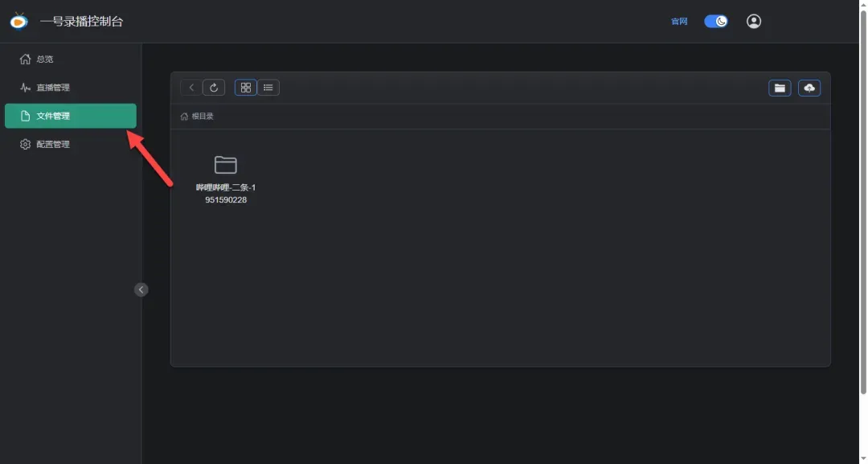Click the 一号录播 TV logo icon
The height and width of the screenshot is (464, 868).
pos(18,21)
